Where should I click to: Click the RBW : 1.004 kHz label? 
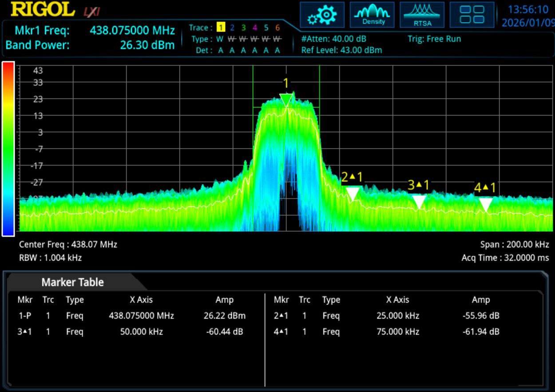tap(50, 257)
